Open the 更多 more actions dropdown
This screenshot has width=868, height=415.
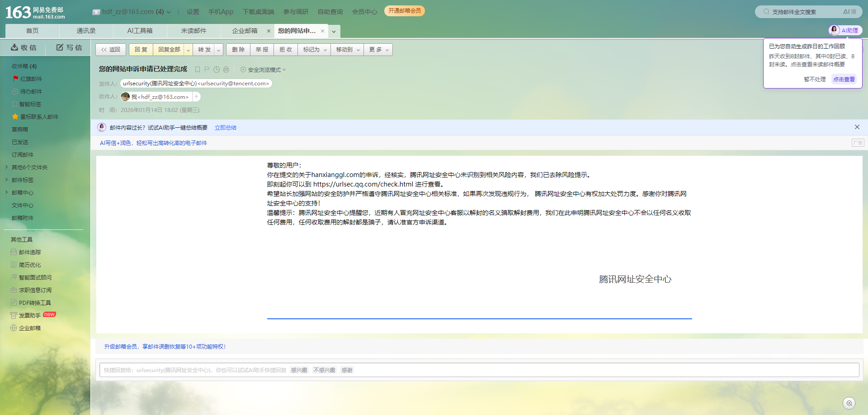pyautogui.click(x=378, y=50)
